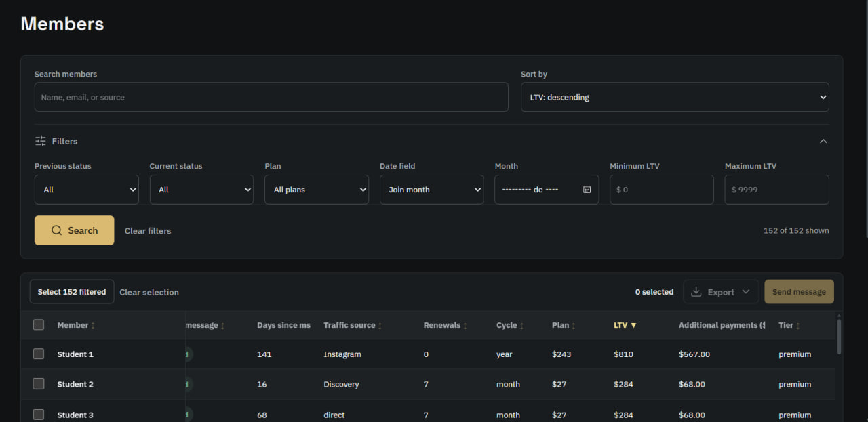
Task: Click the Send message button
Action: click(799, 292)
